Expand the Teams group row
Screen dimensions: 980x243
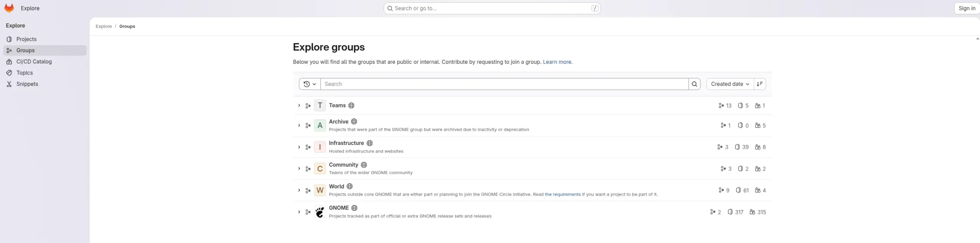coord(299,105)
